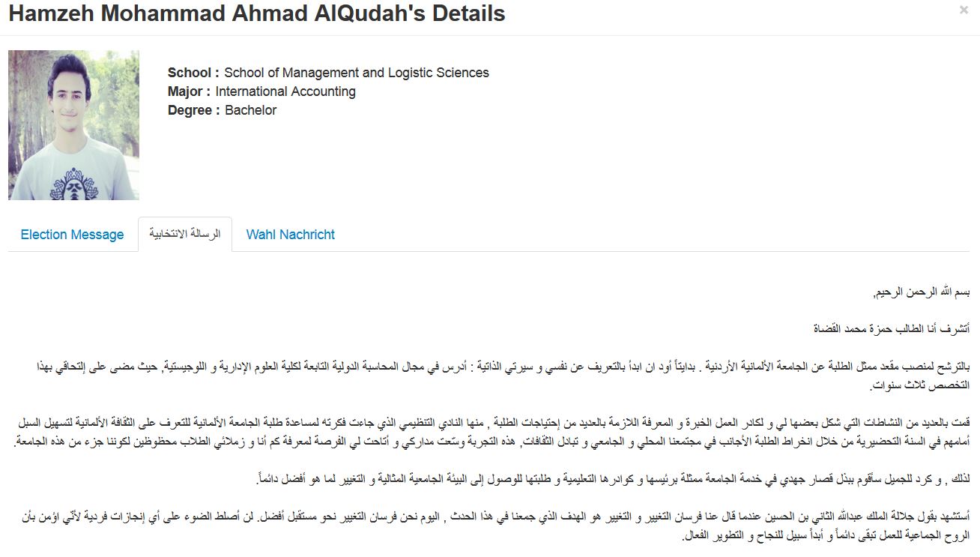Click the Bachelor degree value
Screen dimensions: 980x557
click(251, 110)
